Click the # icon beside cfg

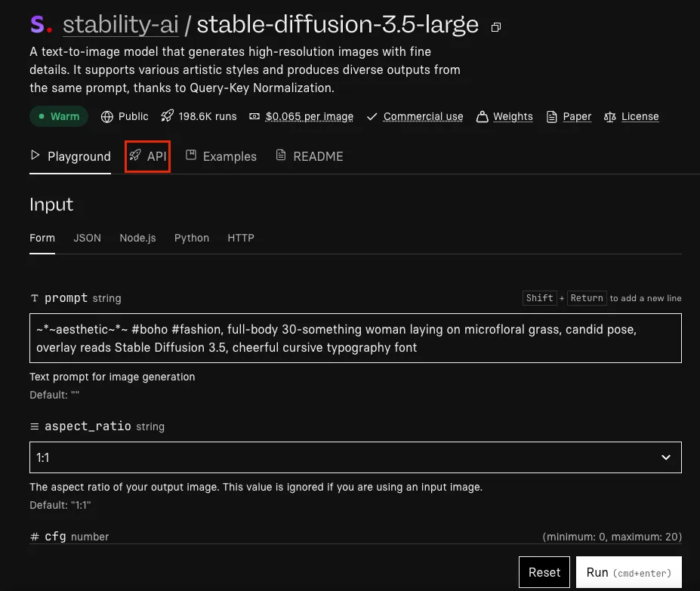(x=34, y=536)
